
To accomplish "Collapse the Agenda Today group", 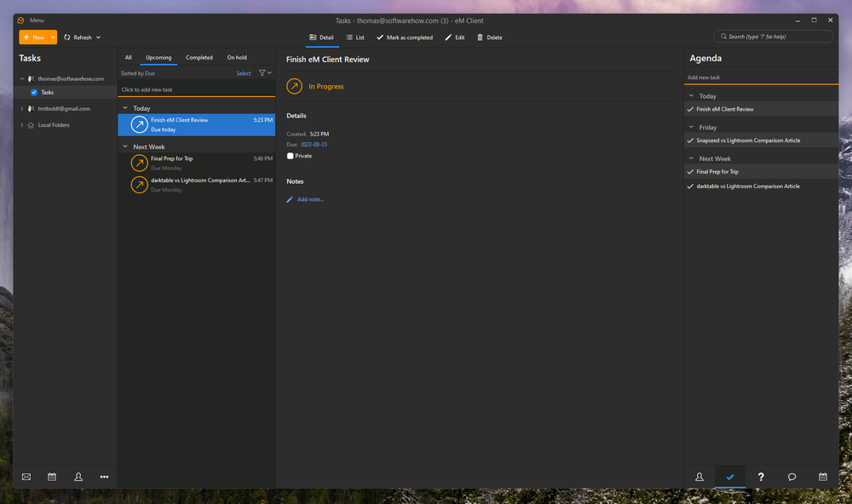I will click(x=691, y=95).
